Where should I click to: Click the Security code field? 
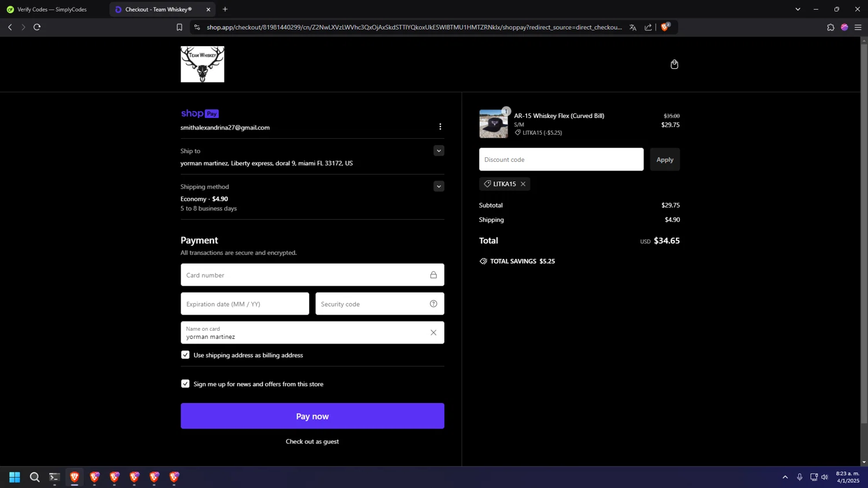coord(380,304)
